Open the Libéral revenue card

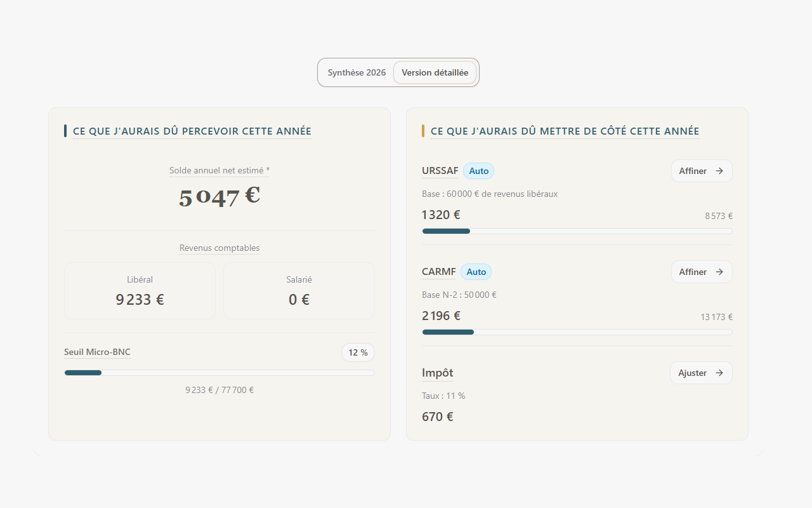140,291
